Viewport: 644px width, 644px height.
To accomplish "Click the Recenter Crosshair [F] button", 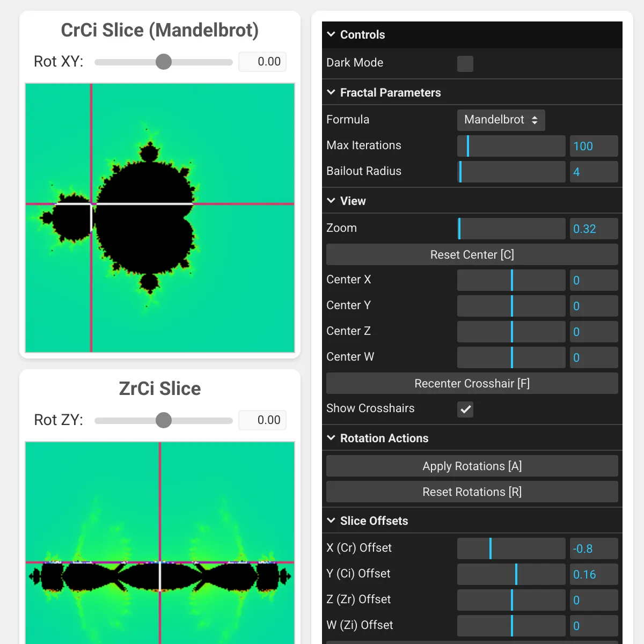I will coord(472,383).
